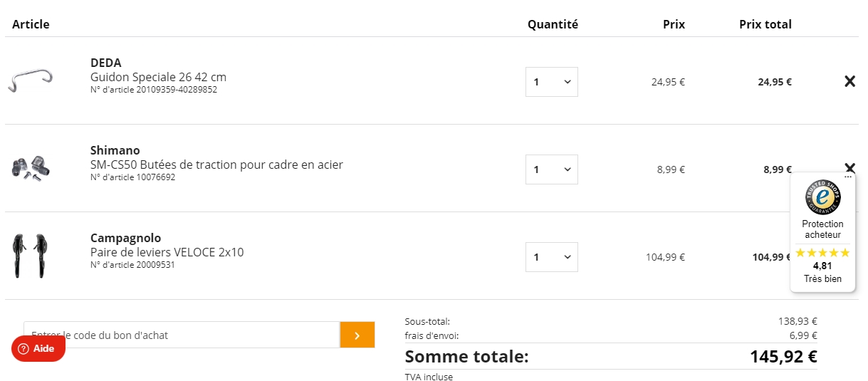Remove DEDA Guidon Speciale from cart
Image resolution: width=868 pixels, height=381 pixels.
(849, 81)
